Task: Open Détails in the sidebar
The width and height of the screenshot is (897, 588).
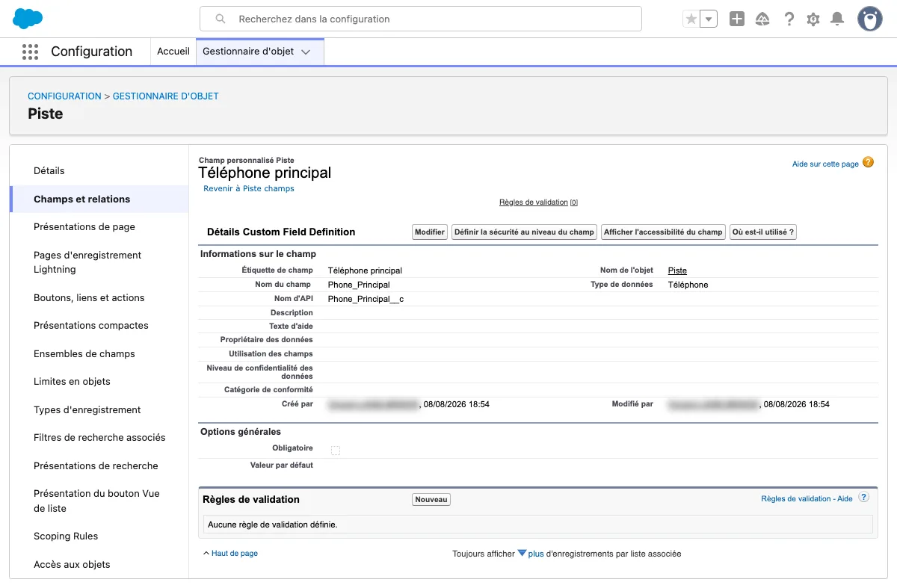Action: (49, 171)
